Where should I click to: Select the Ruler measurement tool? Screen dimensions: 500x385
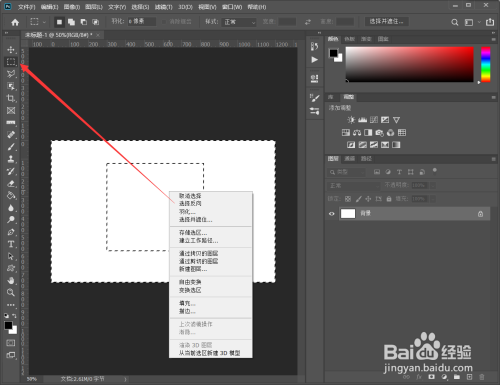[x=11, y=123]
